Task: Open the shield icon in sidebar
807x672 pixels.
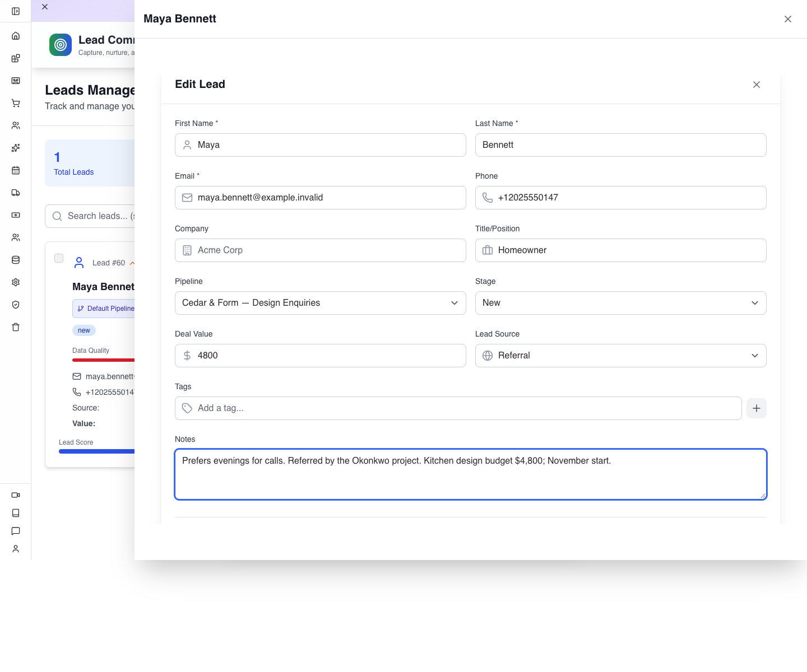Action: tap(16, 305)
